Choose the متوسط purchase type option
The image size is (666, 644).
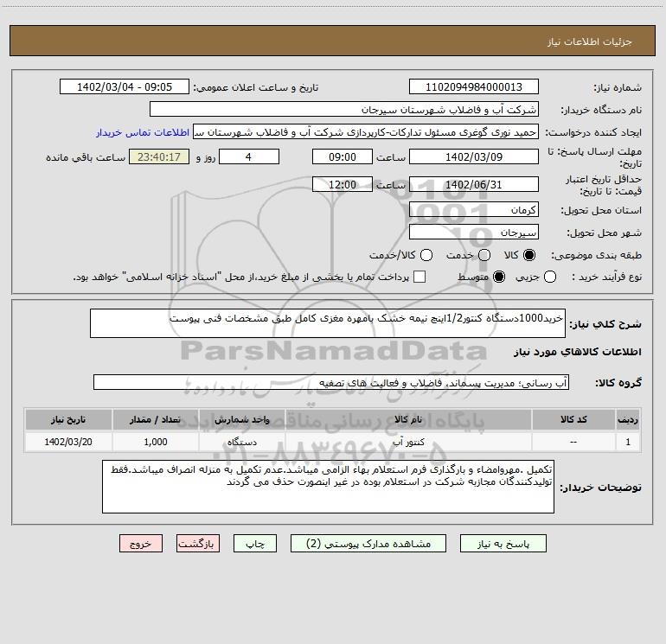pos(499,277)
